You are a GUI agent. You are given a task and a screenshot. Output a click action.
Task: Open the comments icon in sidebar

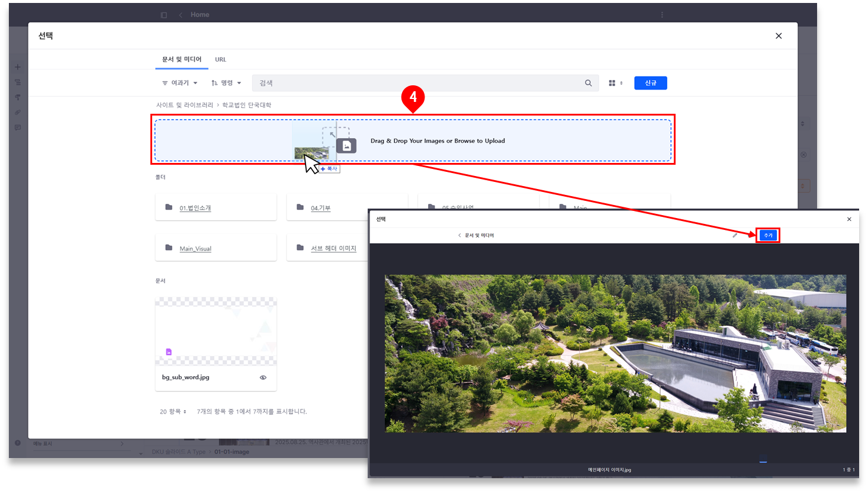coord(18,127)
